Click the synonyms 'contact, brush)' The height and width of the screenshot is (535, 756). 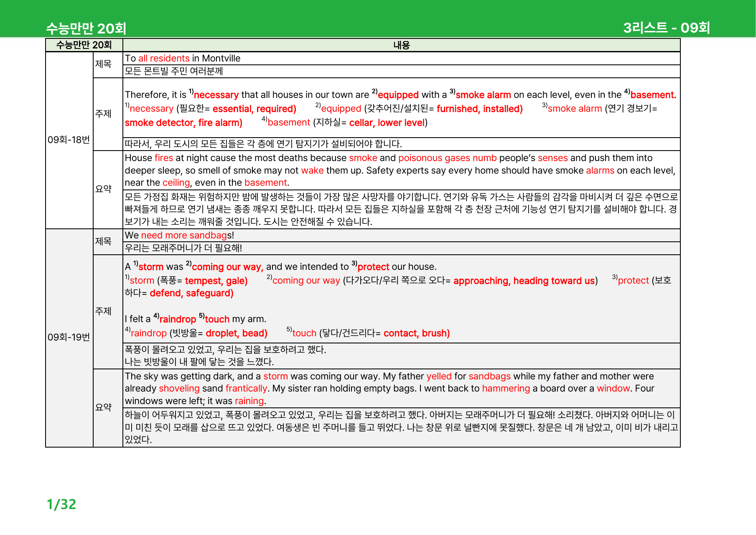(417, 333)
